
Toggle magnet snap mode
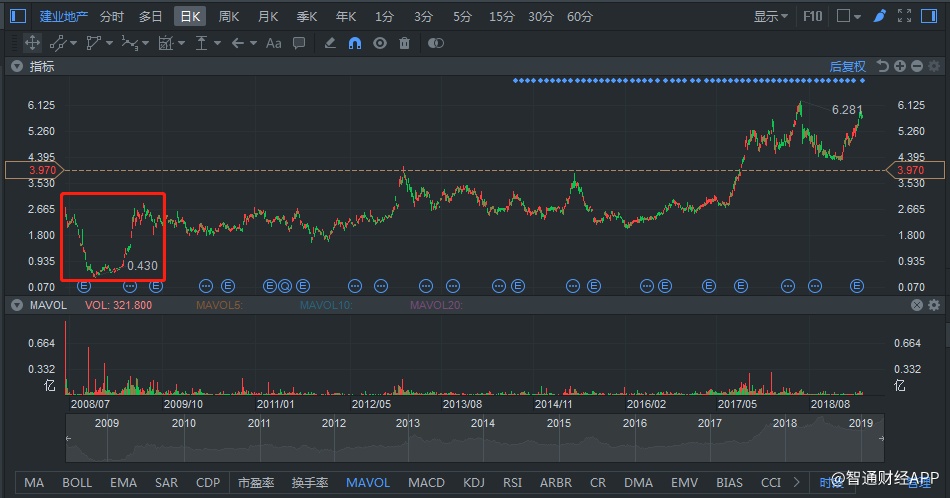355,43
